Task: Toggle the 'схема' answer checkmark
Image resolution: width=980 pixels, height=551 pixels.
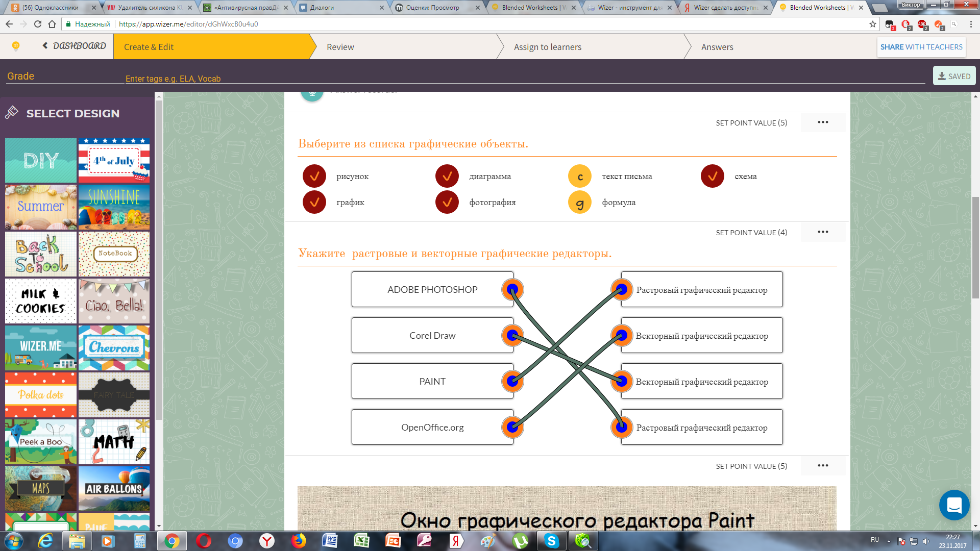Action: [x=713, y=177]
